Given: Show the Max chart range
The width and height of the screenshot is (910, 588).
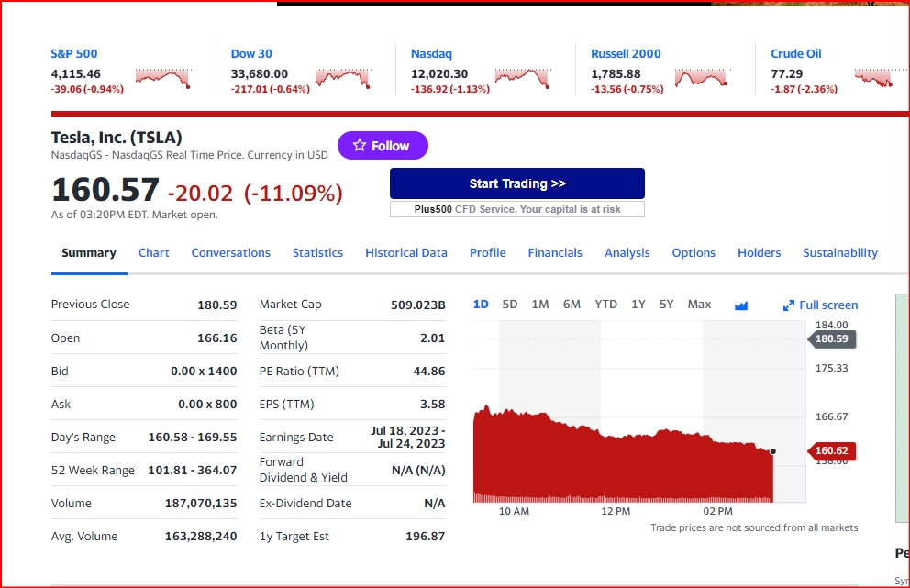Looking at the screenshot, I should 699,305.
